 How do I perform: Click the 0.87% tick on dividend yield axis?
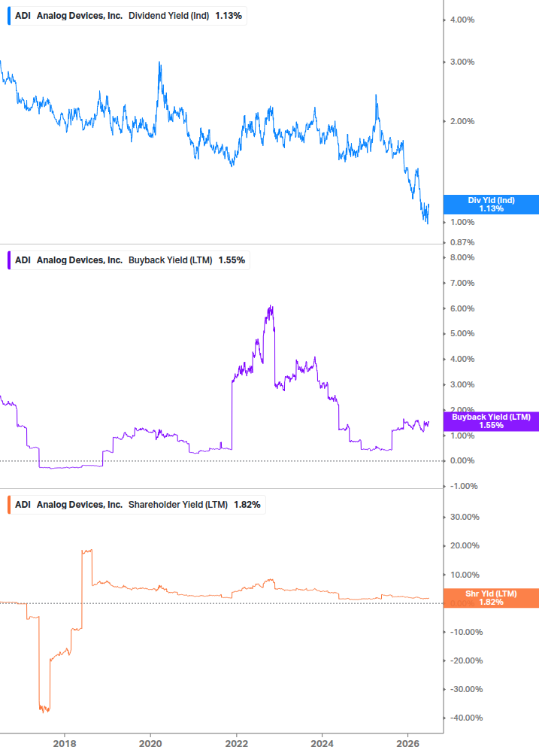pos(462,242)
